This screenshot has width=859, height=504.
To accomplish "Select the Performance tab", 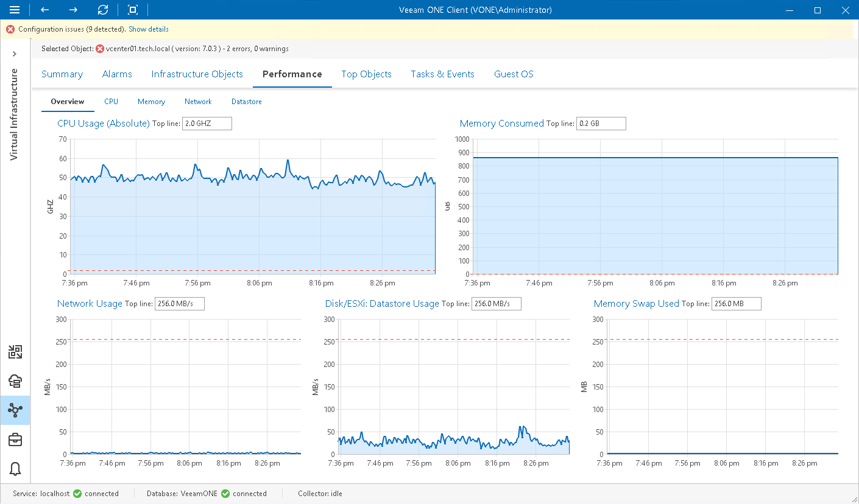I will pyautogui.click(x=292, y=74).
